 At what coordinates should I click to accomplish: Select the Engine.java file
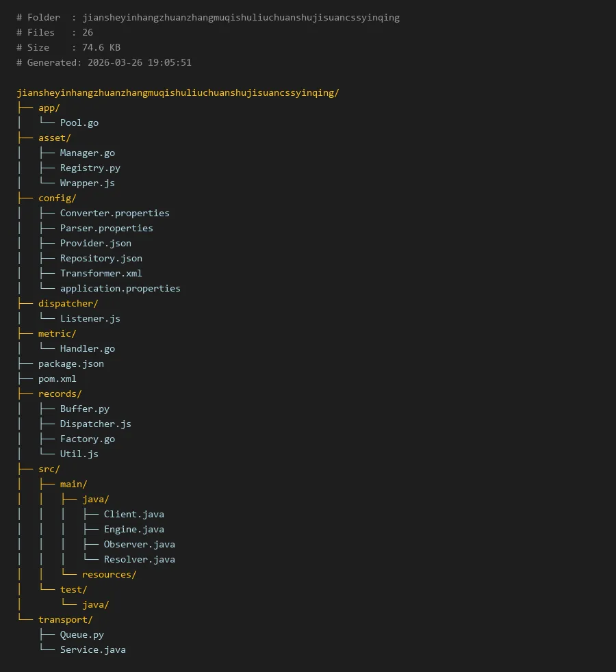[x=133, y=529]
